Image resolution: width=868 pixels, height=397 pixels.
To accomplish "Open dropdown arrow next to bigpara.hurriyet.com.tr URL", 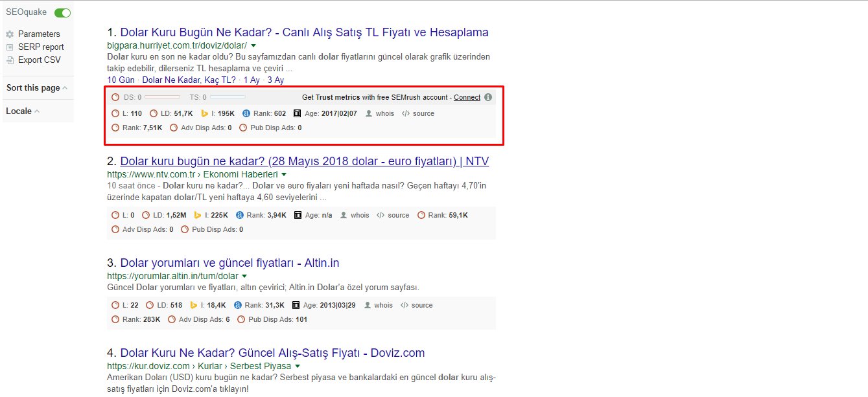I will 253,45.
